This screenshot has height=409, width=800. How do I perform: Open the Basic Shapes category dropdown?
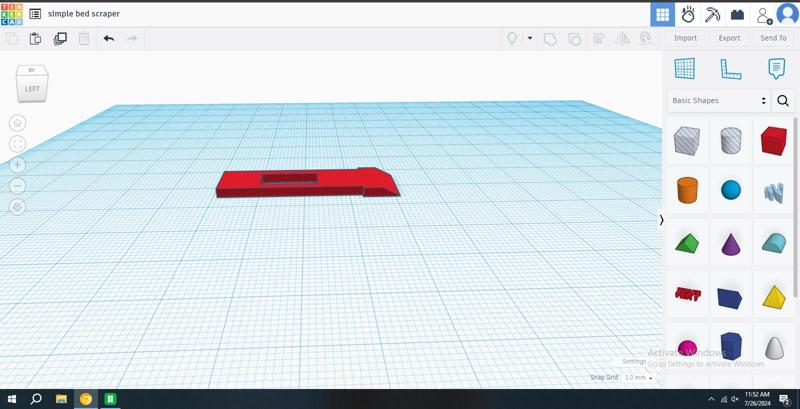(718, 100)
